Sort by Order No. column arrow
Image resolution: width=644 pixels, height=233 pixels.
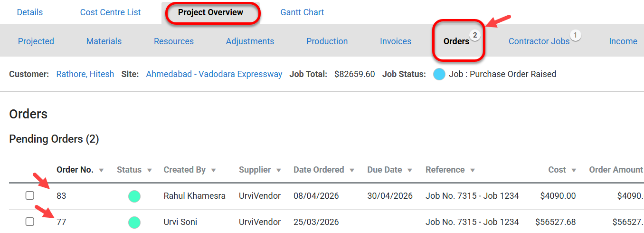(x=101, y=170)
